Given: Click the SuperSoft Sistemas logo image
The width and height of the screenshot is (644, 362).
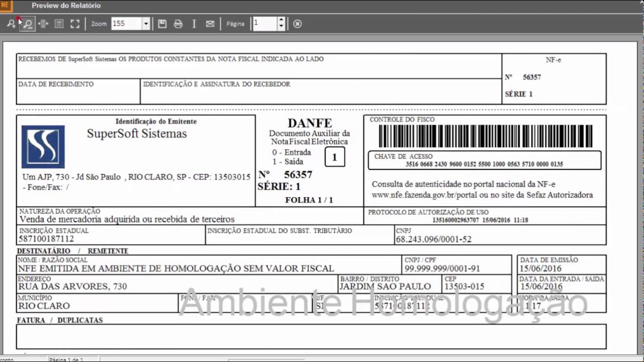Looking at the screenshot, I should 43,146.
